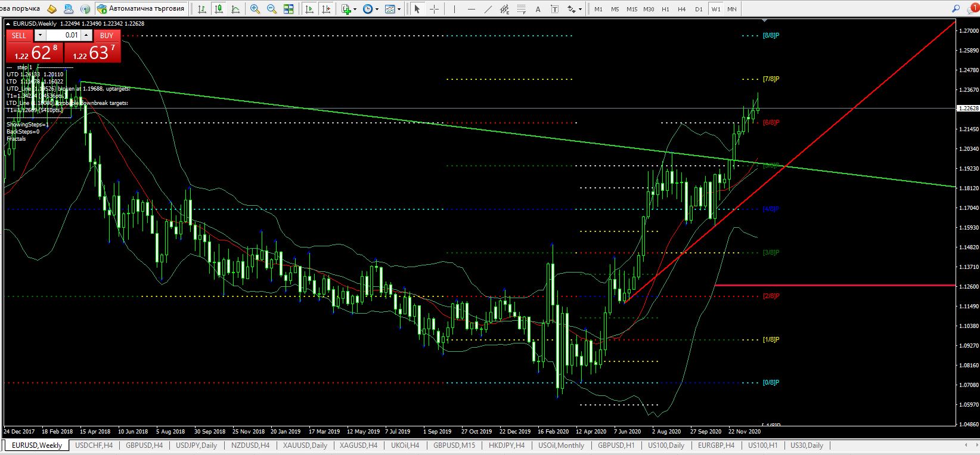
Task: Open the Market Watch book icon
Action: pos(52,9)
